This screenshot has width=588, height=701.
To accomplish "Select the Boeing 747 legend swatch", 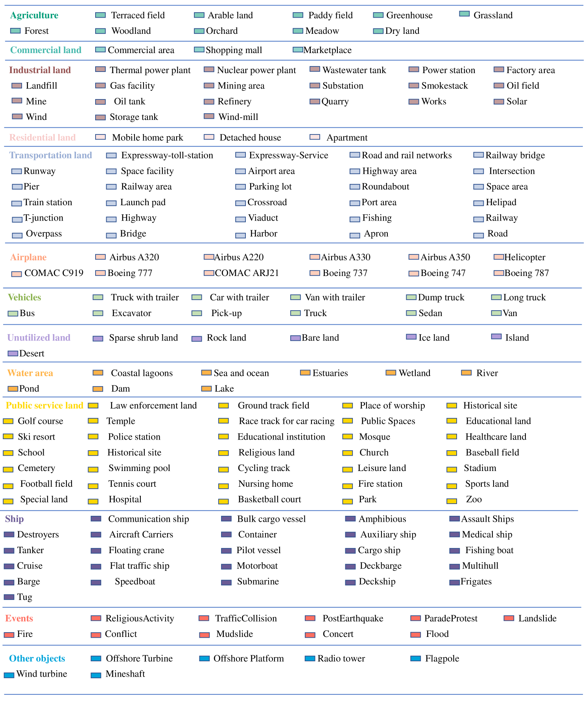I will [x=413, y=274].
